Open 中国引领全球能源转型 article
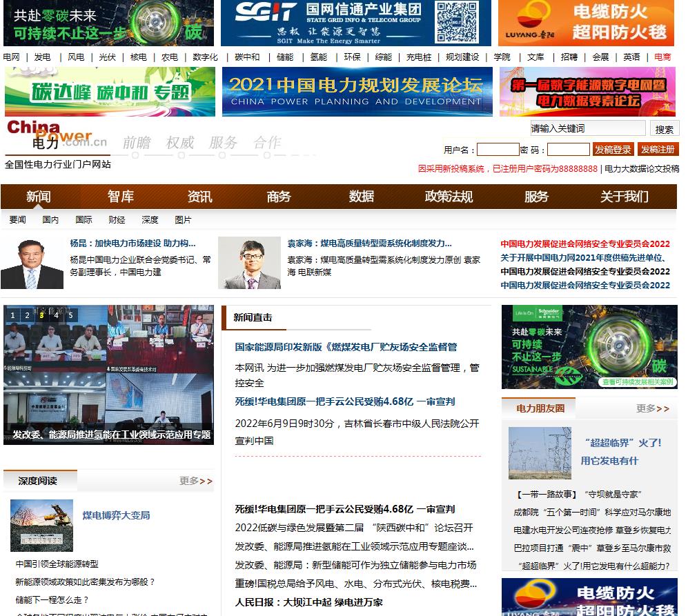Screen dimensions: 688x616 [x=57, y=564]
